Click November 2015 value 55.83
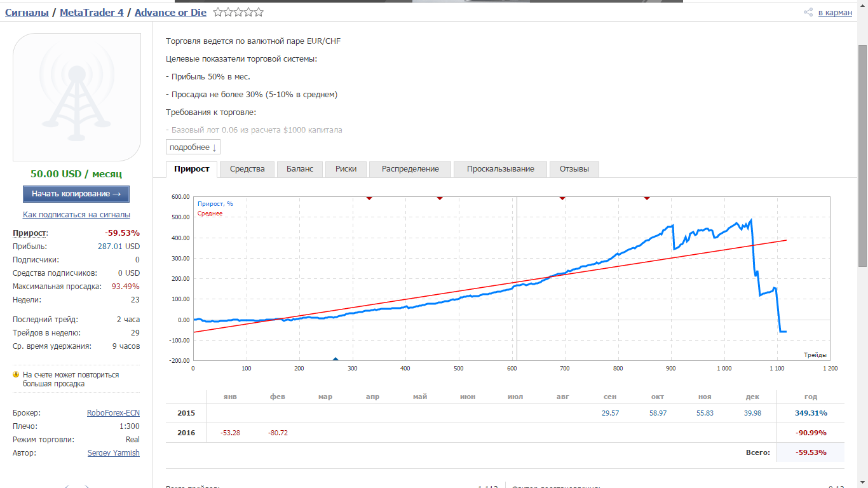Image resolution: width=868 pixels, height=488 pixels. click(705, 413)
